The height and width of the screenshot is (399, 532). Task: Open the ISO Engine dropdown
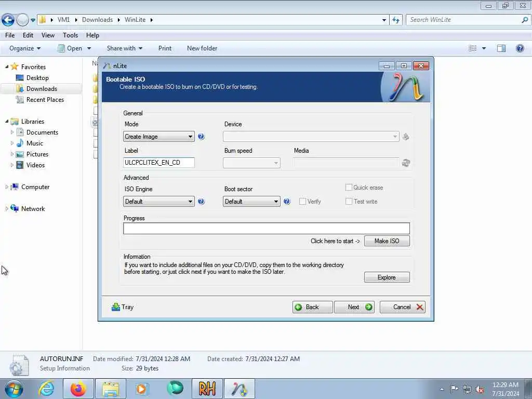(159, 201)
